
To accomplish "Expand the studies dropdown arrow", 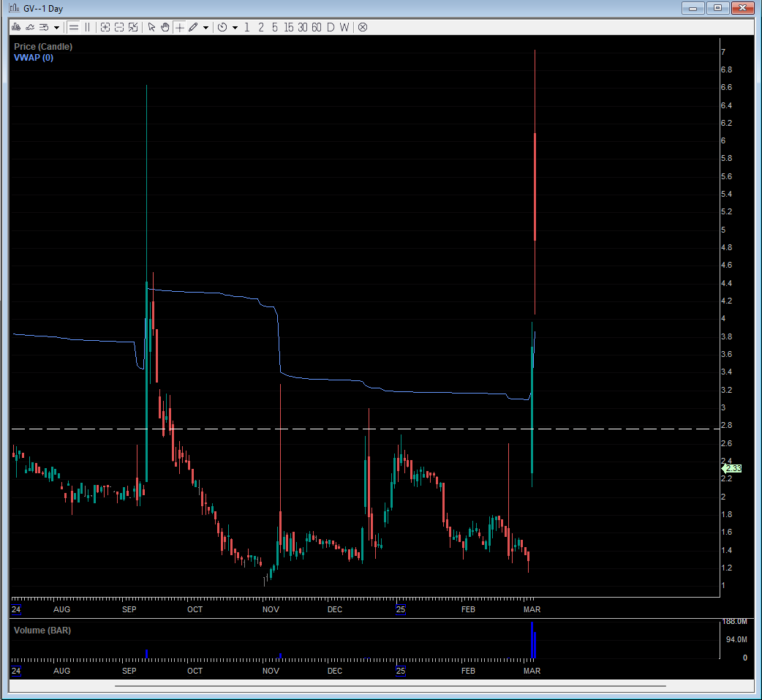I will [x=56, y=28].
